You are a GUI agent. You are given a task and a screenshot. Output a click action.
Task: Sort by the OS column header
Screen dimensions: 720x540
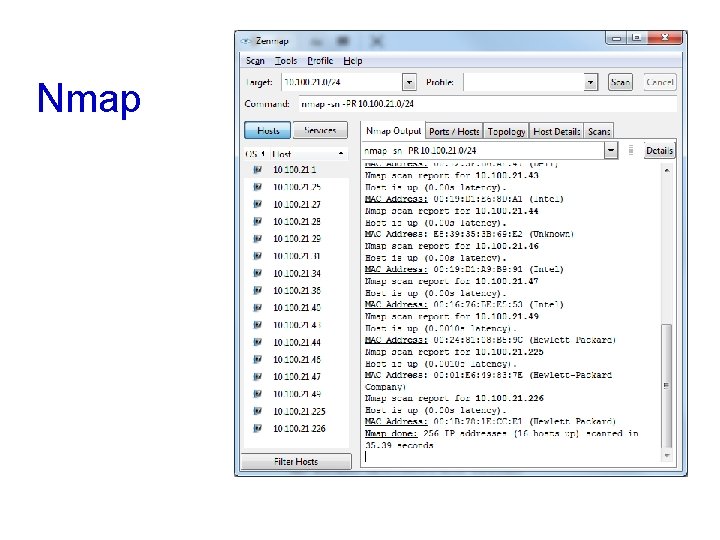[x=254, y=154]
